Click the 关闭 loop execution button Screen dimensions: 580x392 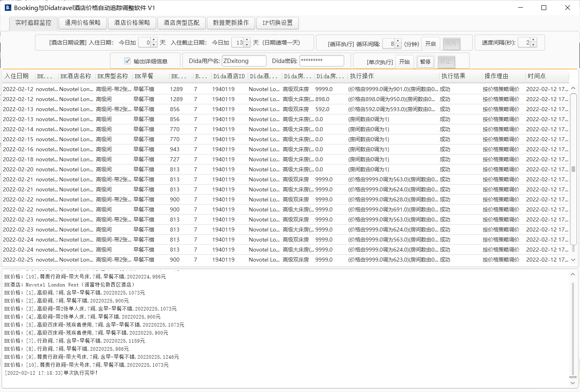451,44
